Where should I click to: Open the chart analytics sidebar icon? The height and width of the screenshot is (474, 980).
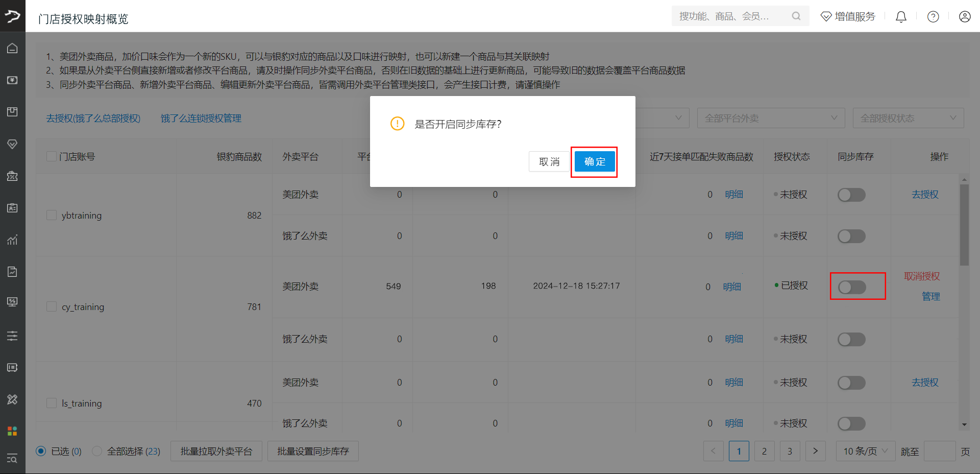[12, 240]
